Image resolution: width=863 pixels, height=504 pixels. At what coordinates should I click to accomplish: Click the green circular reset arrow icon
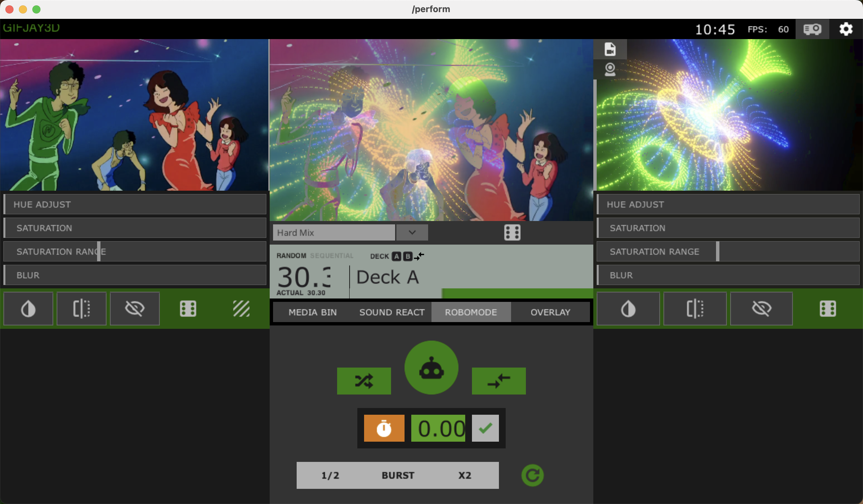(532, 475)
